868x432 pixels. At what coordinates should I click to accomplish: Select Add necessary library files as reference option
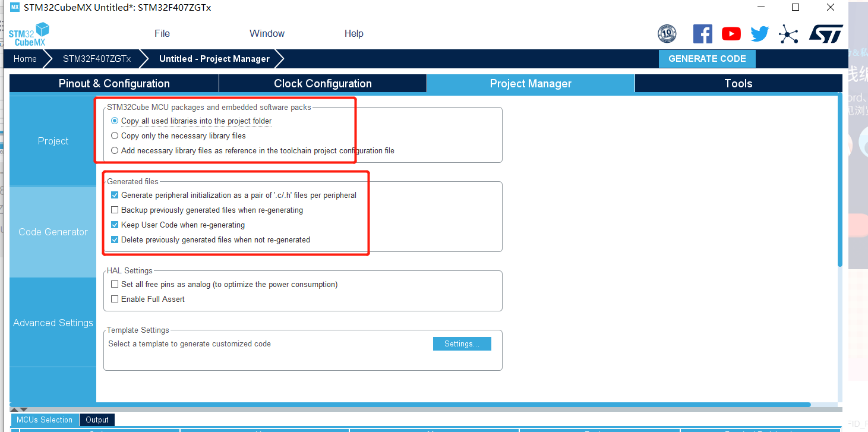click(x=115, y=150)
